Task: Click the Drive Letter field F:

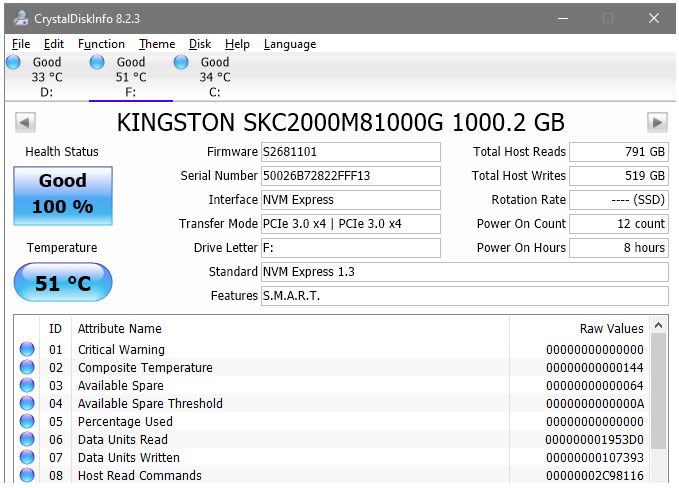Action: tap(351, 248)
